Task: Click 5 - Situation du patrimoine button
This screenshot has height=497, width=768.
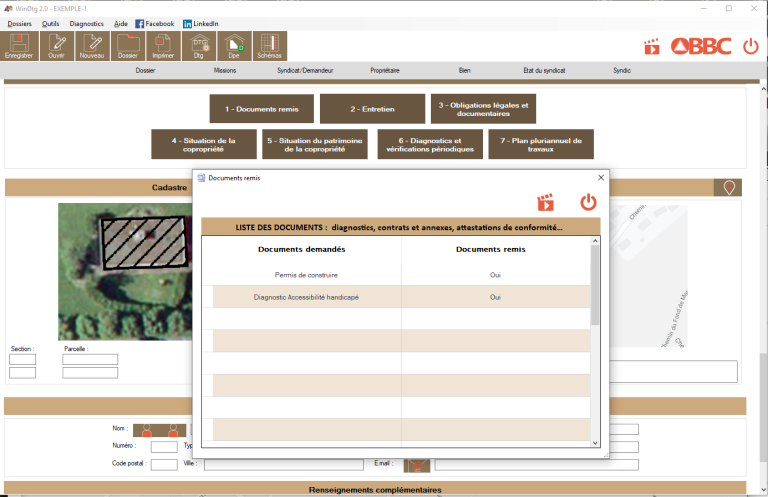Action: 315,144
